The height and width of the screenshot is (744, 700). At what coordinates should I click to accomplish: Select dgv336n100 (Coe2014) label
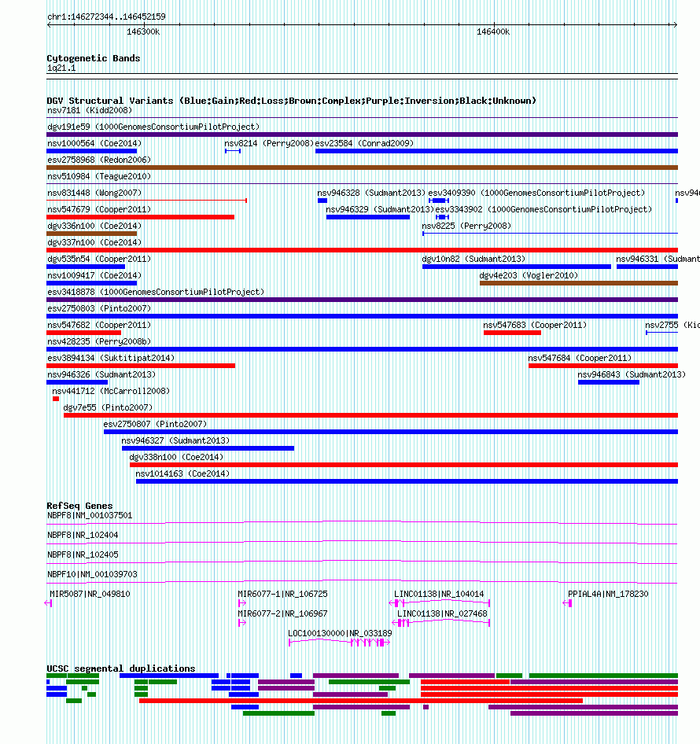pos(94,226)
